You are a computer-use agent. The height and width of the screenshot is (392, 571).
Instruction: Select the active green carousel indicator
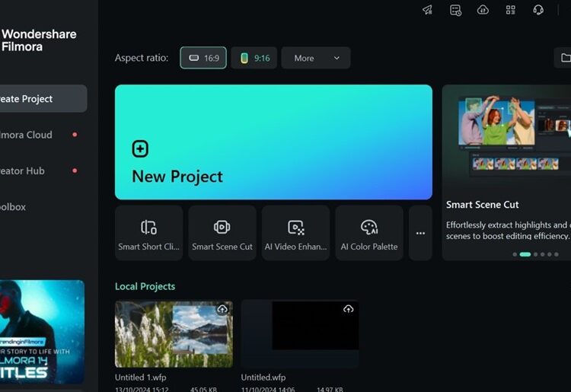point(525,254)
